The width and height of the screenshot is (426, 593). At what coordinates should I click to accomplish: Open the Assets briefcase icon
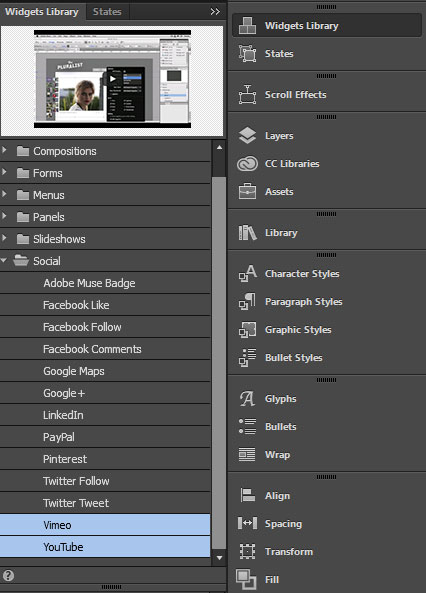pyautogui.click(x=247, y=191)
